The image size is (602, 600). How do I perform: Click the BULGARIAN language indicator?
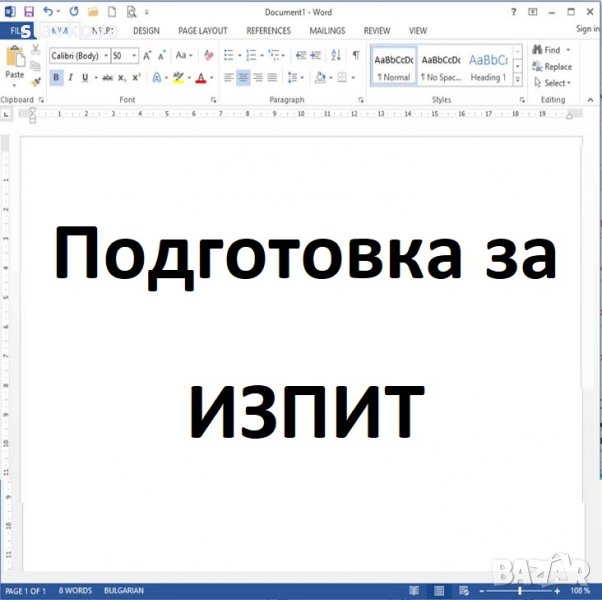121,591
